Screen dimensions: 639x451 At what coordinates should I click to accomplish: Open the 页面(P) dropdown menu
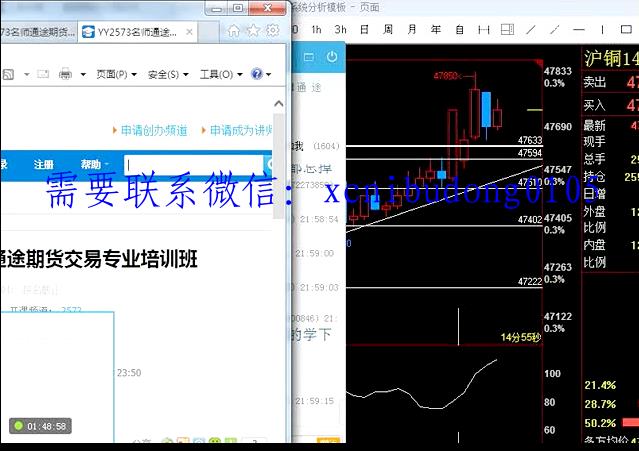117,74
